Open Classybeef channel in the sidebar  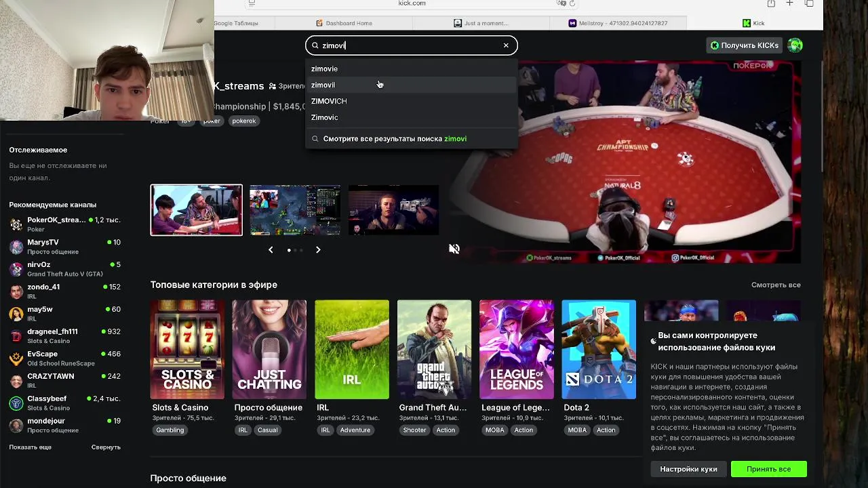click(x=65, y=403)
